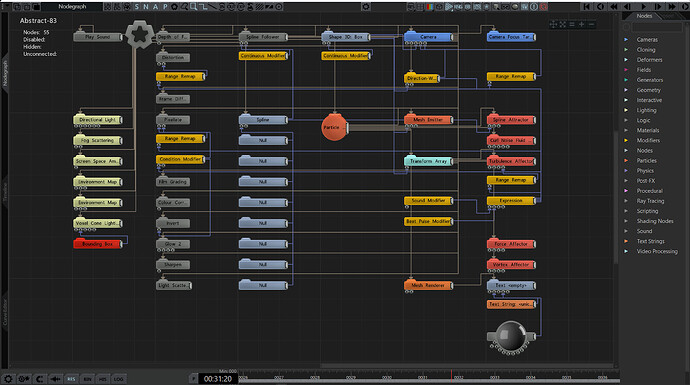Screen dimensions: 690x385
Task: Click the play forward button
Action: point(644,7)
